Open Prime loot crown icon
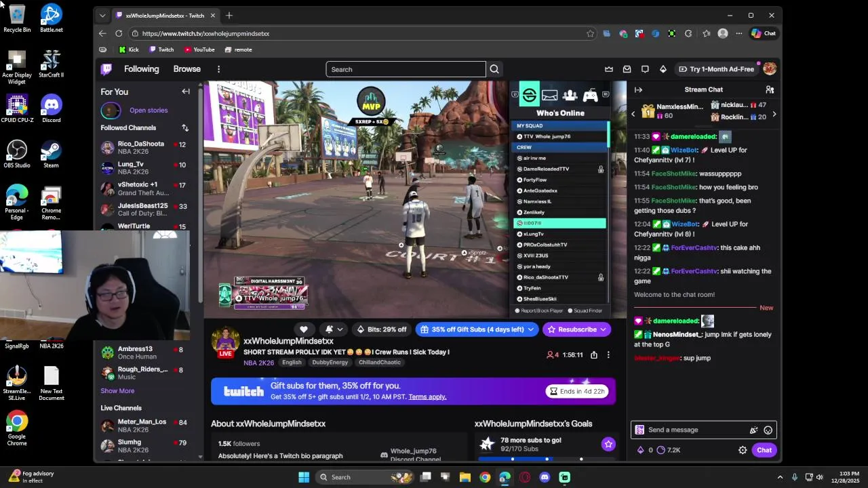 pyautogui.click(x=609, y=69)
